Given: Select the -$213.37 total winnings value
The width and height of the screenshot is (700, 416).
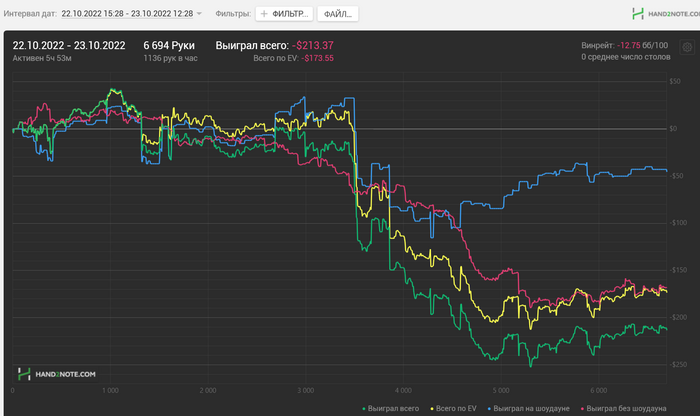Looking at the screenshot, I should pyautogui.click(x=313, y=46).
